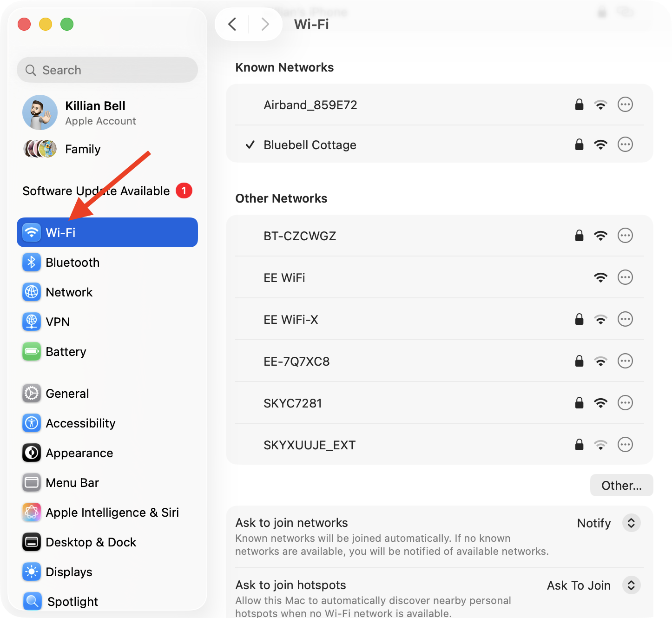Viewport: 672px width, 618px height.
Task: Switch to Desktop & Dock settings
Action: (31, 542)
